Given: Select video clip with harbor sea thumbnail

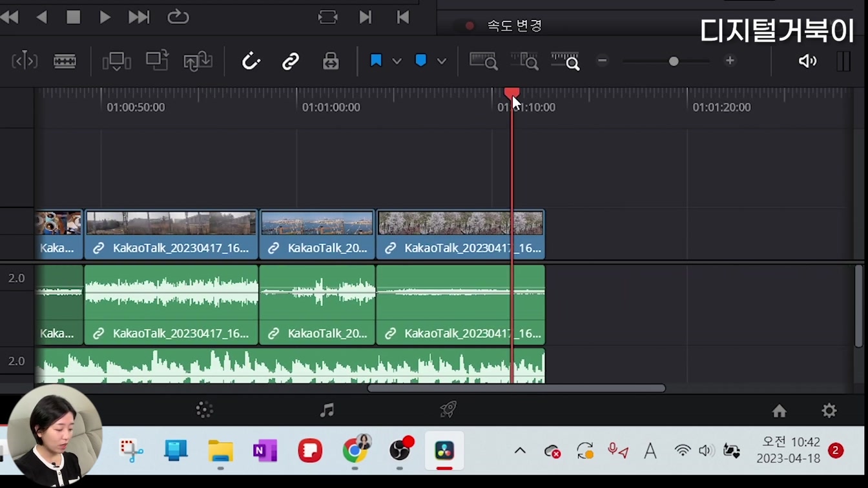Looking at the screenshot, I should click(x=317, y=234).
